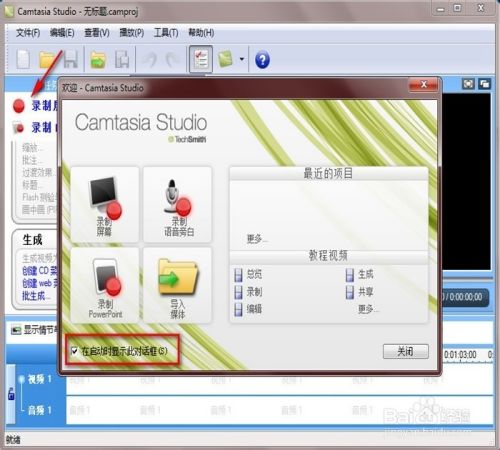Toggle the track lock icon on timeline

click(11, 394)
